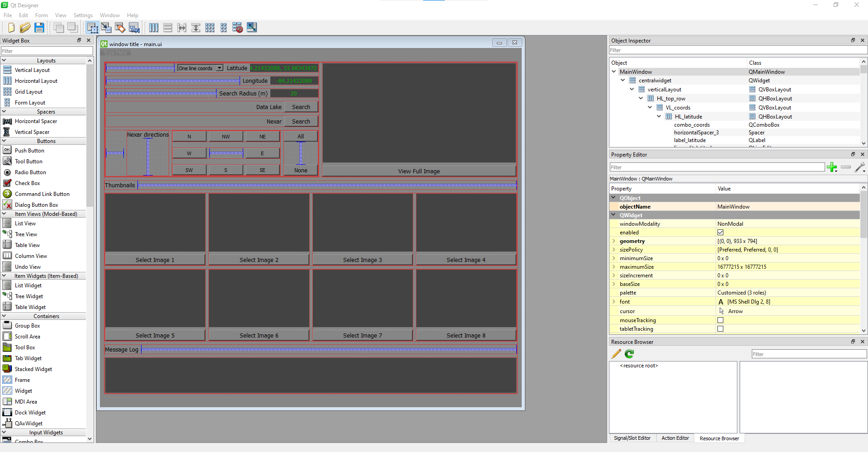
Task: Click the Adjust Size toolbar icon
Action: [x=252, y=28]
